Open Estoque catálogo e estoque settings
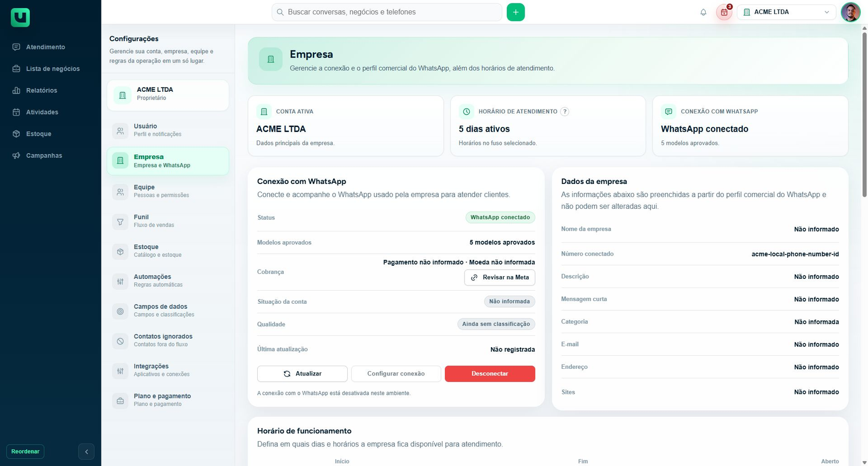Viewport: 868px width, 466px height. coord(168,251)
